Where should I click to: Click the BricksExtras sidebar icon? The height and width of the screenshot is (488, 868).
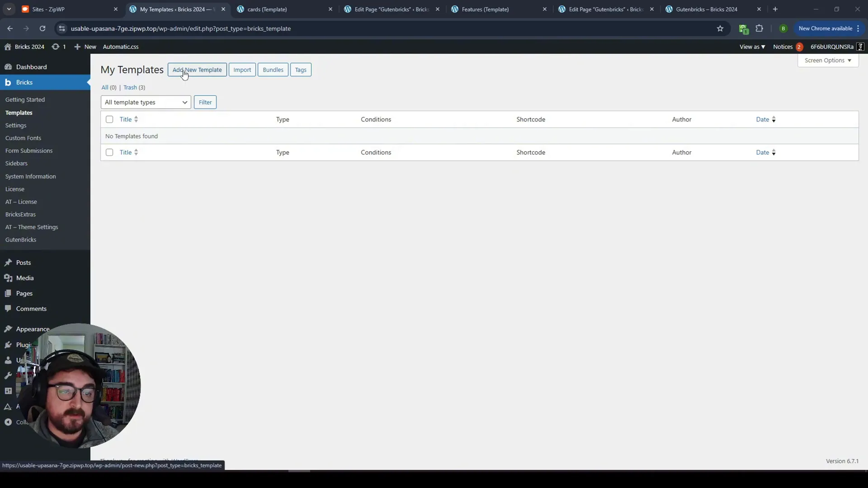click(20, 214)
